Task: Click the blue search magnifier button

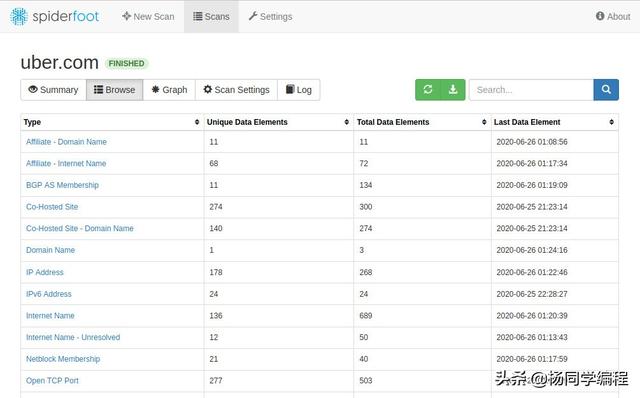Action: click(x=606, y=90)
